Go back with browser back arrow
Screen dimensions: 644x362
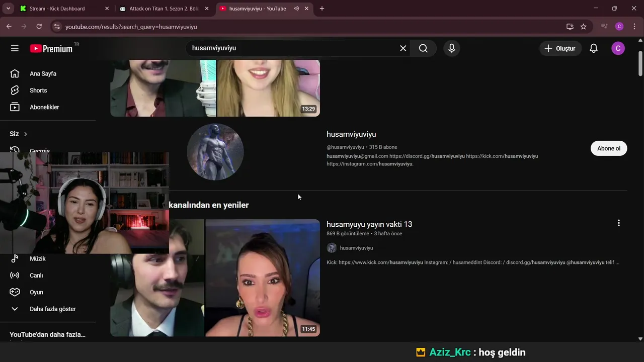9,27
